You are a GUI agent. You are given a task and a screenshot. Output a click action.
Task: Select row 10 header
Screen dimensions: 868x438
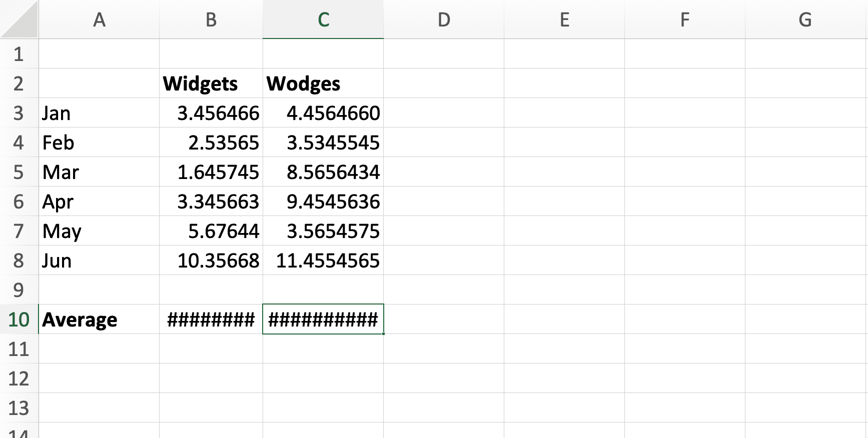tap(19, 319)
